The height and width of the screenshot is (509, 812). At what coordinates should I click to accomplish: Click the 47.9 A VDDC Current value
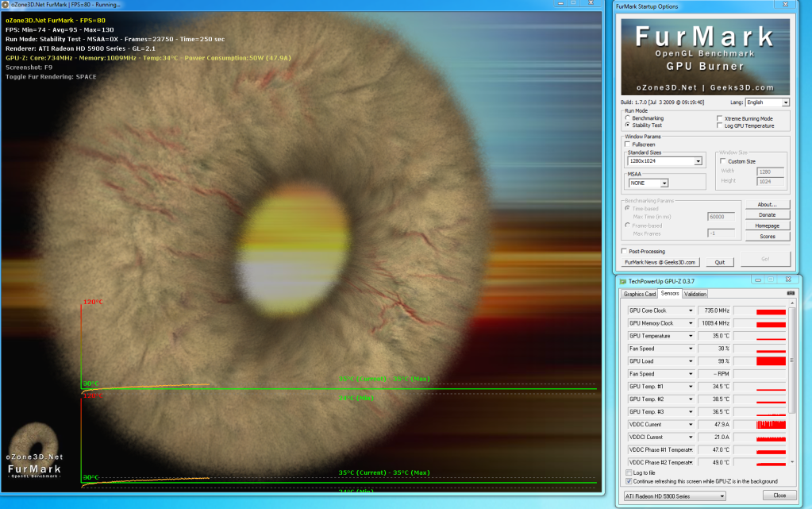point(714,425)
